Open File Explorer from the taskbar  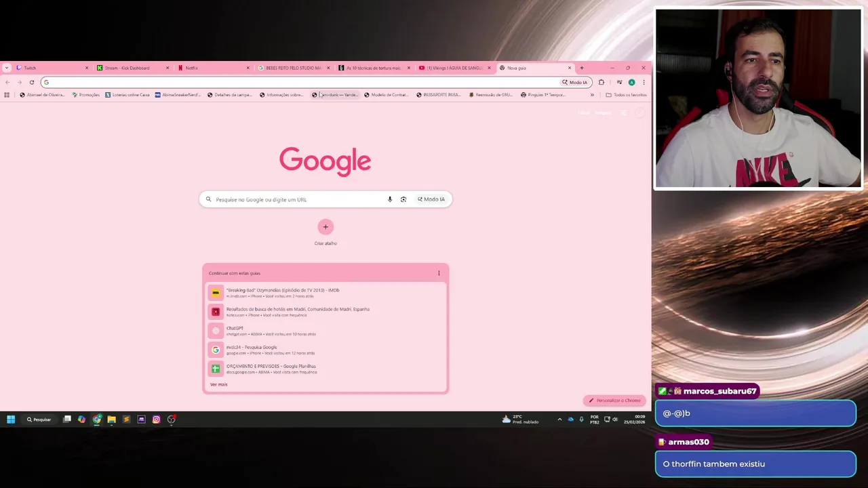tap(111, 420)
